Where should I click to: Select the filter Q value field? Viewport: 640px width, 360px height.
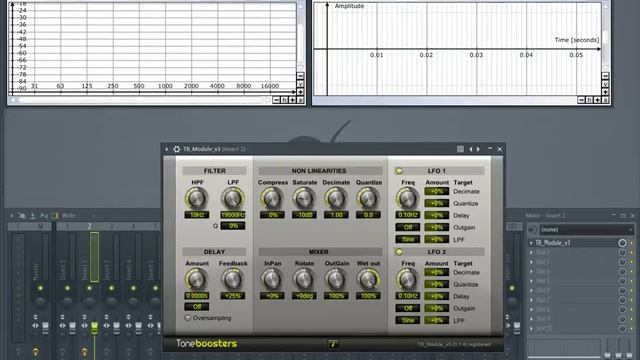[x=233, y=226]
